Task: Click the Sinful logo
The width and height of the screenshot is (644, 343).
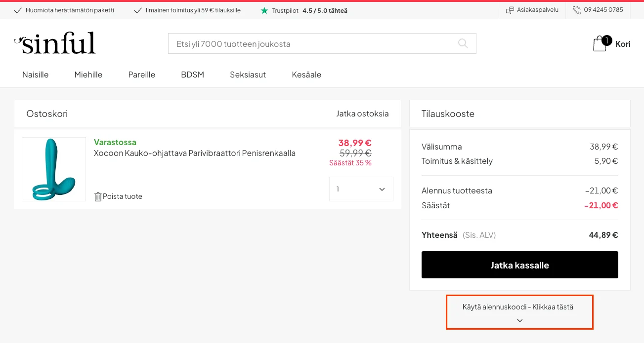Action: pos(55,43)
